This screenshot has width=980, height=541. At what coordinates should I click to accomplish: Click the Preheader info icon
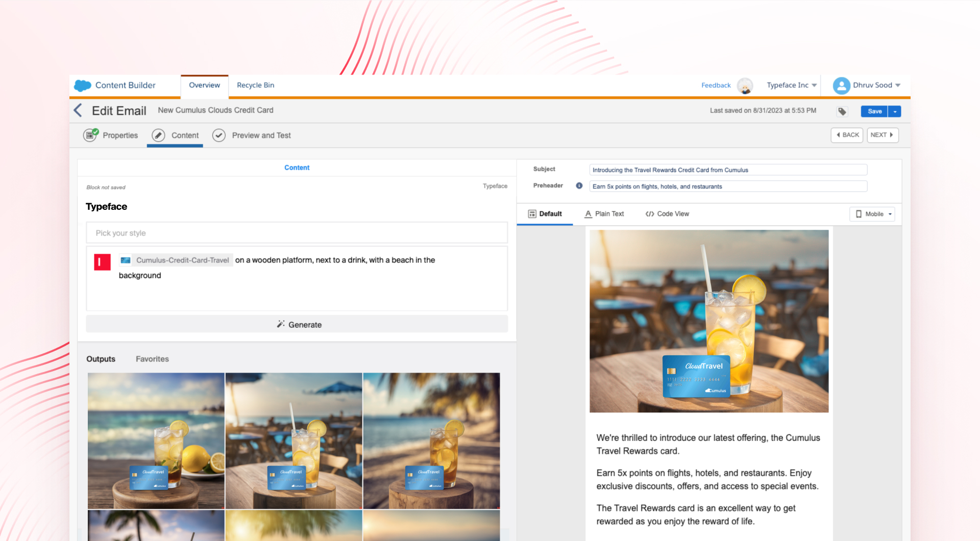579,186
